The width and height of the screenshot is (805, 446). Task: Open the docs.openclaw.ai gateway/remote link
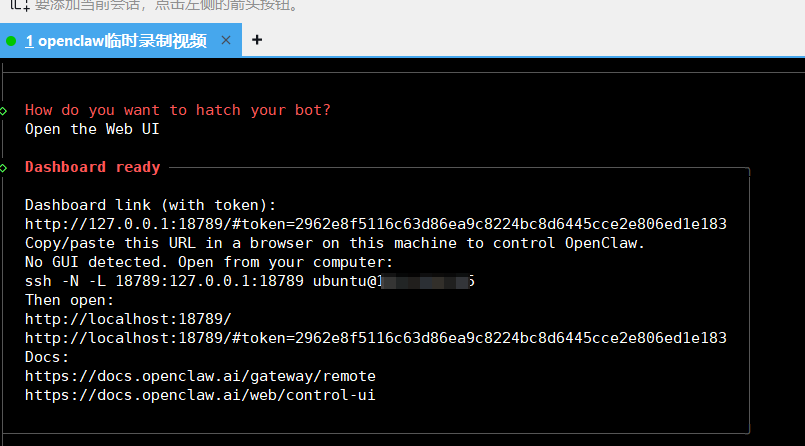coord(200,376)
